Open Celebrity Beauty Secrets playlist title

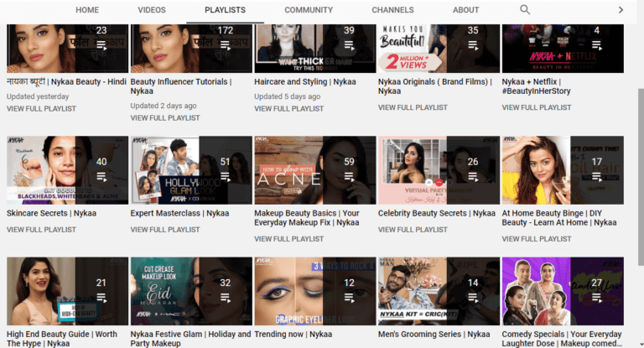437,213
